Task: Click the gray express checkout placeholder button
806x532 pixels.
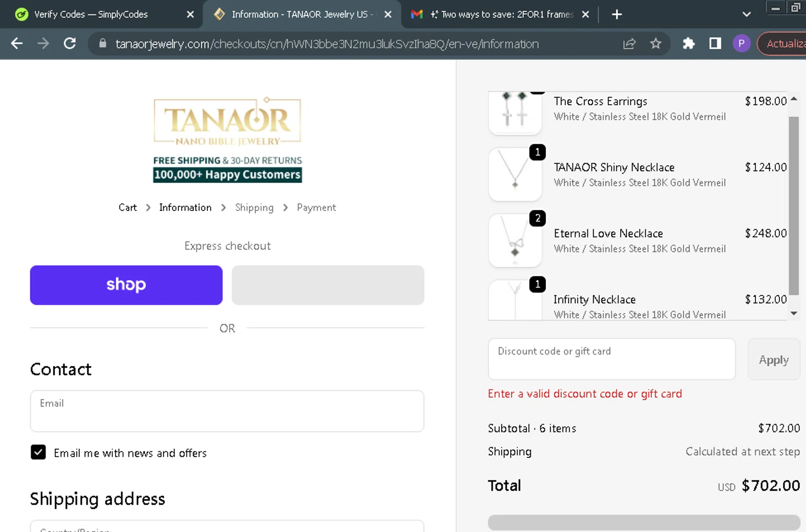Action: tap(328, 285)
